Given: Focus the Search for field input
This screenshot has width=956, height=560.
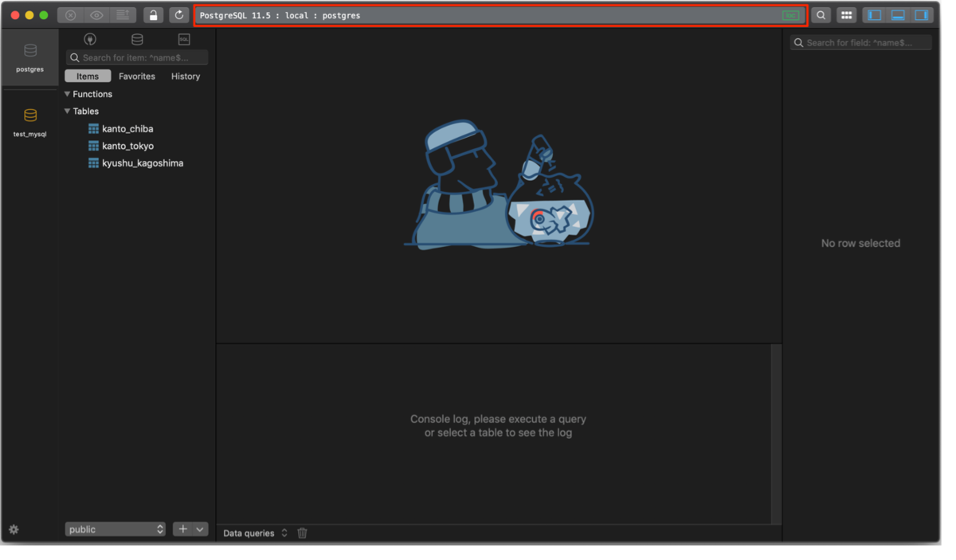Looking at the screenshot, I should pos(860,43).
